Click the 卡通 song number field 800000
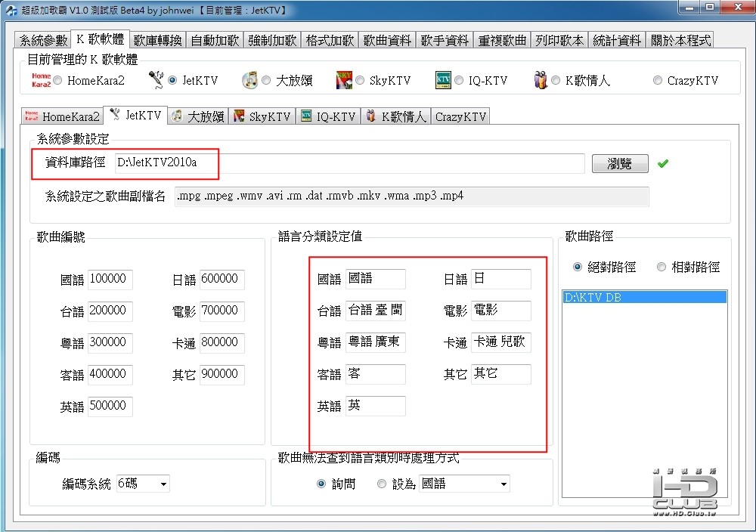Image resolution: width=756 pixels, height=532 pixels. (x=222, y=342)
